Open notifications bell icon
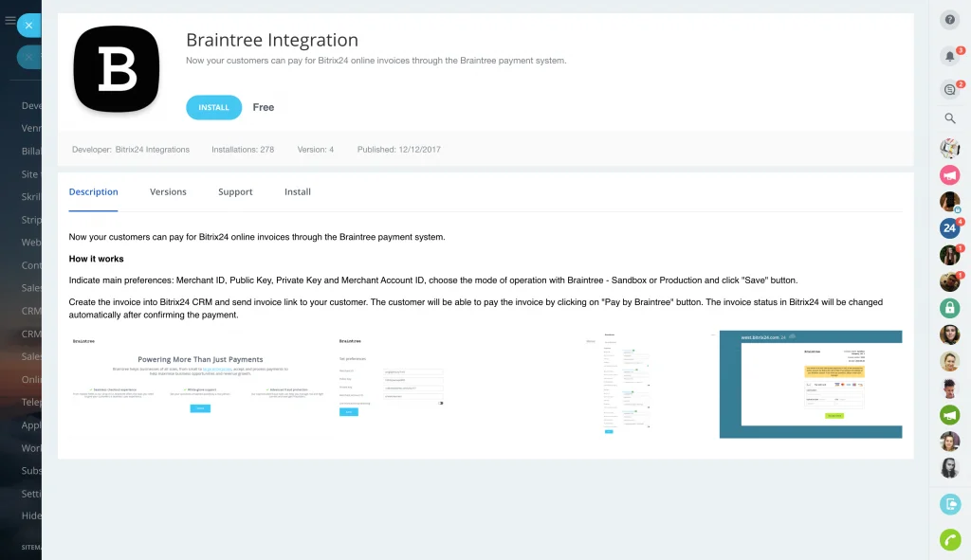Screen dimensions: 971x560 (x=950, y=56)
